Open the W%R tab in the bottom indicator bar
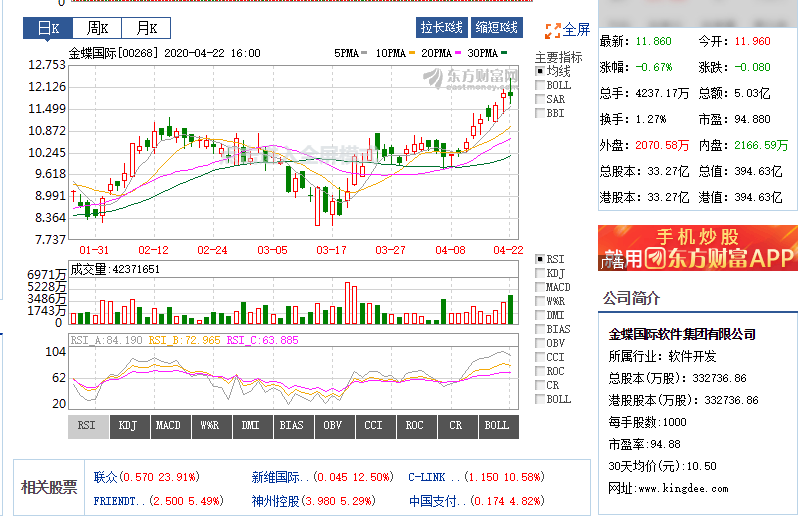The image size is (800, 517). (209, 426)
